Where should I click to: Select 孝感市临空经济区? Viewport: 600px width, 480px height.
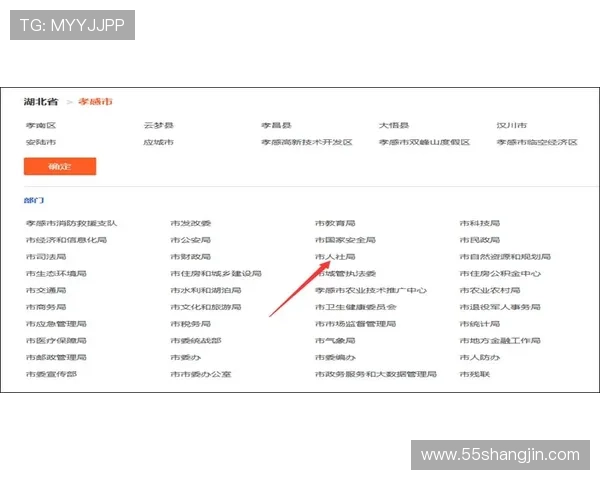[x=537, y=142]
